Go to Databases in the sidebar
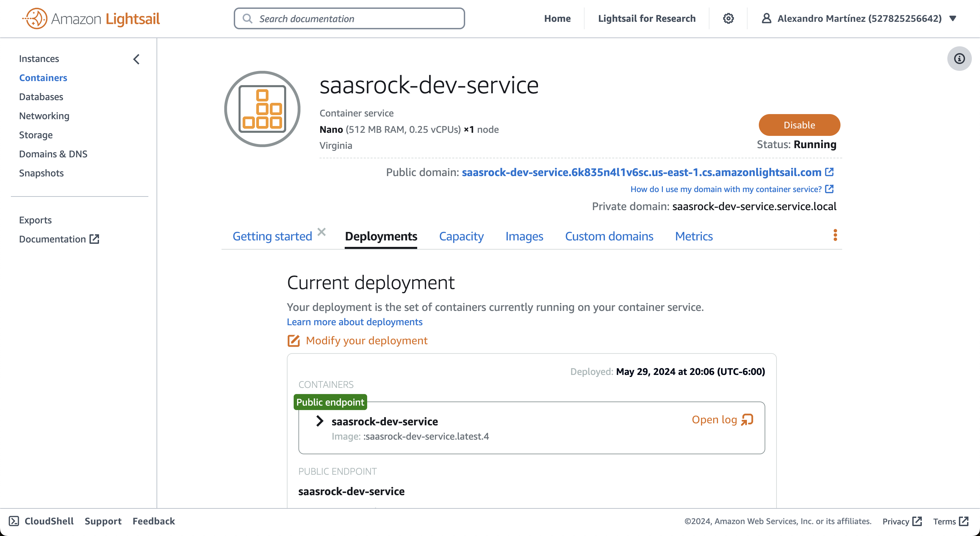The height and width of the screenshot is (536, 980). (41, 97)
